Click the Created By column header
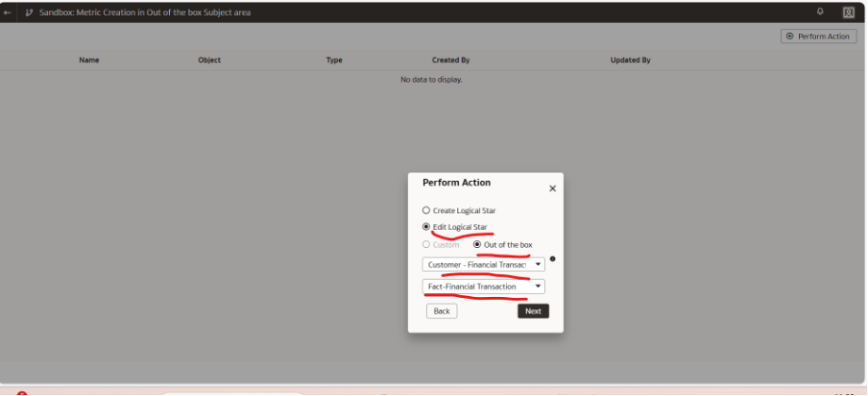Screen dimensions: 868x396 click(450, 60)
